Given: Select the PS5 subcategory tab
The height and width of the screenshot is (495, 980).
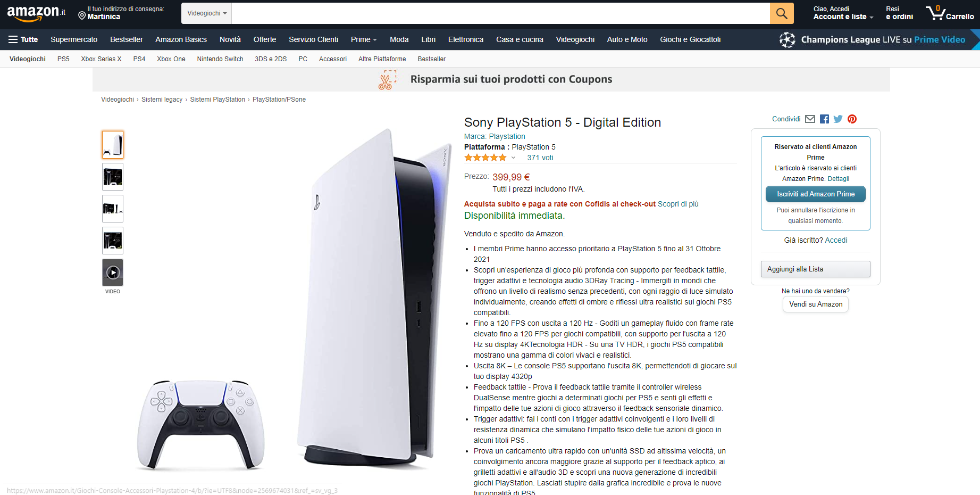Looking at the screenshot, I should (63, 59).
